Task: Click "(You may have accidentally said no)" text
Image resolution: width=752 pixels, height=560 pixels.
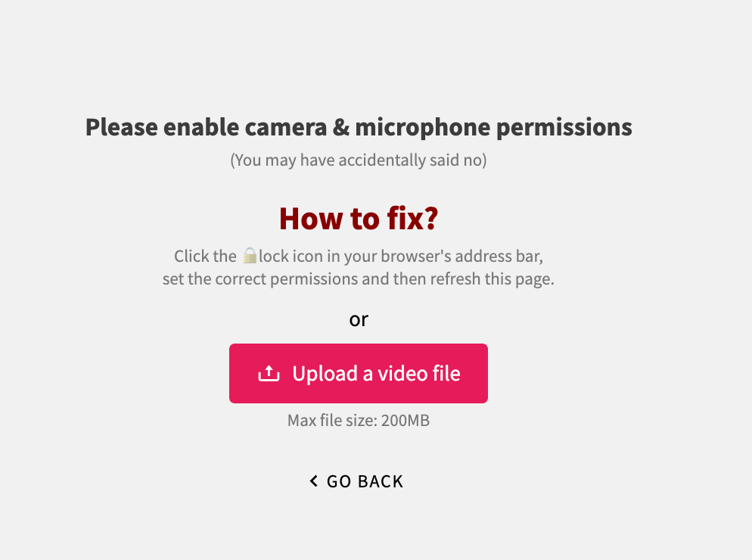Action: click(359, 160)
